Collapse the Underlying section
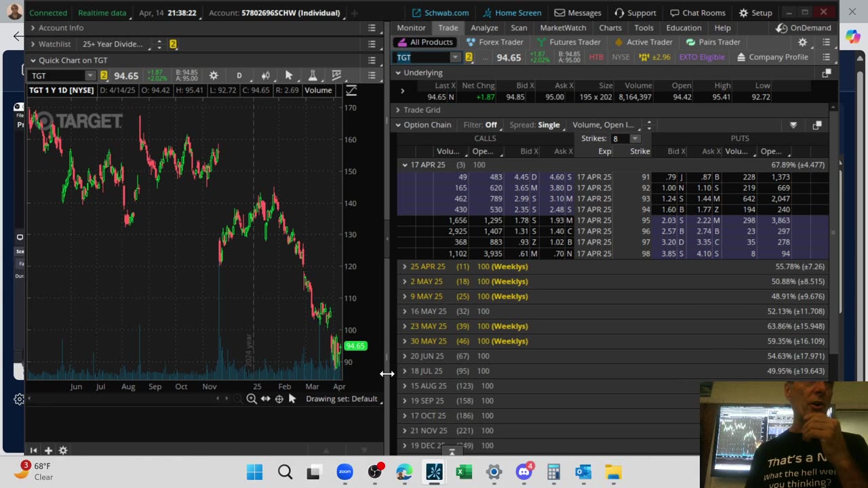This screenshot has width=868, height=488. [398, 73]
